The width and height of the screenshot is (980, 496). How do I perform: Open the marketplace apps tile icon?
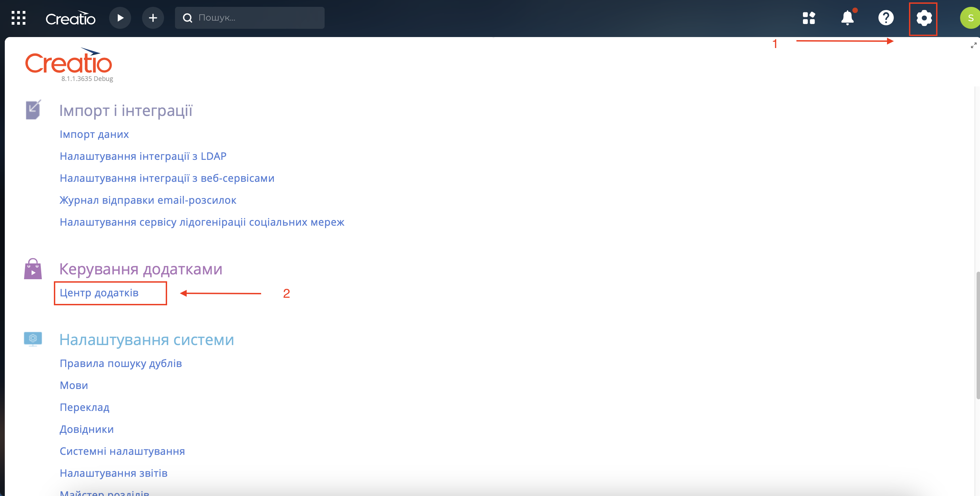[809, 18]
